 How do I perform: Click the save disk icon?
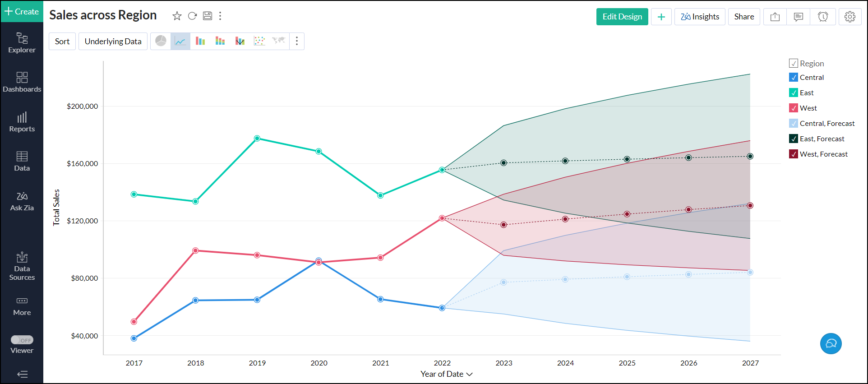pyautogui.click(x=208, y=16)
